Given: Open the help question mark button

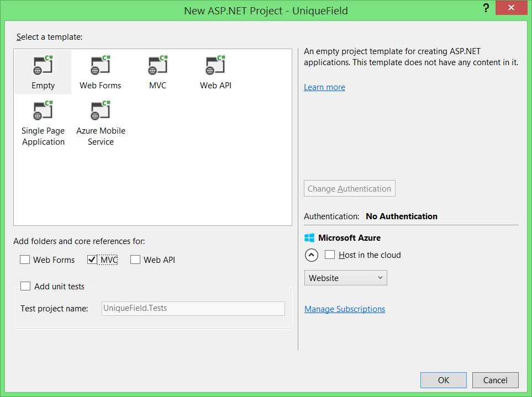Looking at the screenshot, I should point(486,8).
